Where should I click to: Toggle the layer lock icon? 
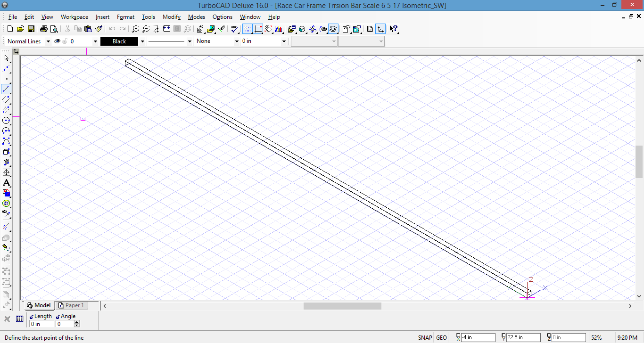[65, 41]
